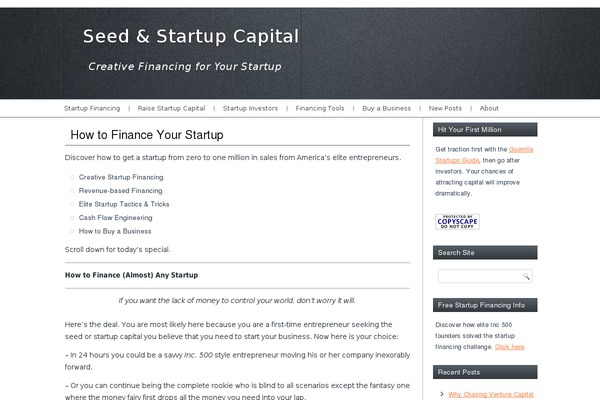Open Buy a Business menu item
The width and height of the screenshot is (600, 400).
pos(386,108)
